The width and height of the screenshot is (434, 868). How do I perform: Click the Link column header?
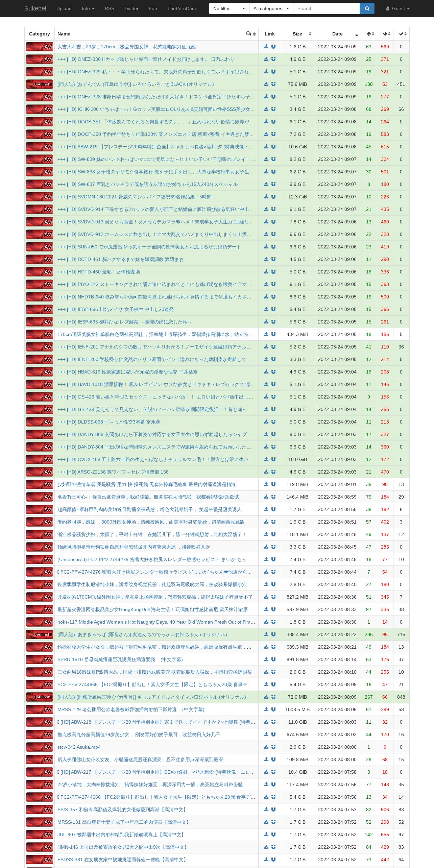270,34
